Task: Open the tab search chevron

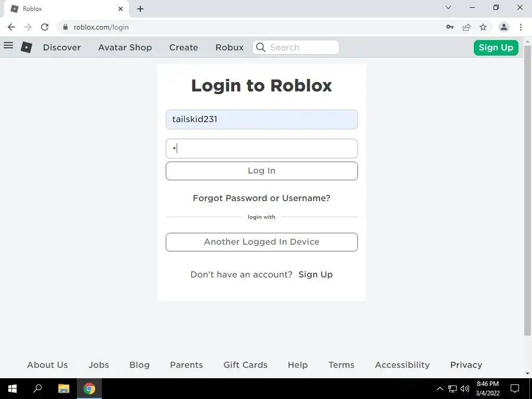Action: (448, 7)
